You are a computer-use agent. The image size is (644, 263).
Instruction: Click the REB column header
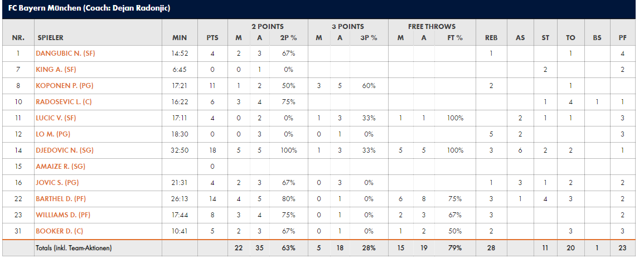pyautogui.click(x=491, y=38)
